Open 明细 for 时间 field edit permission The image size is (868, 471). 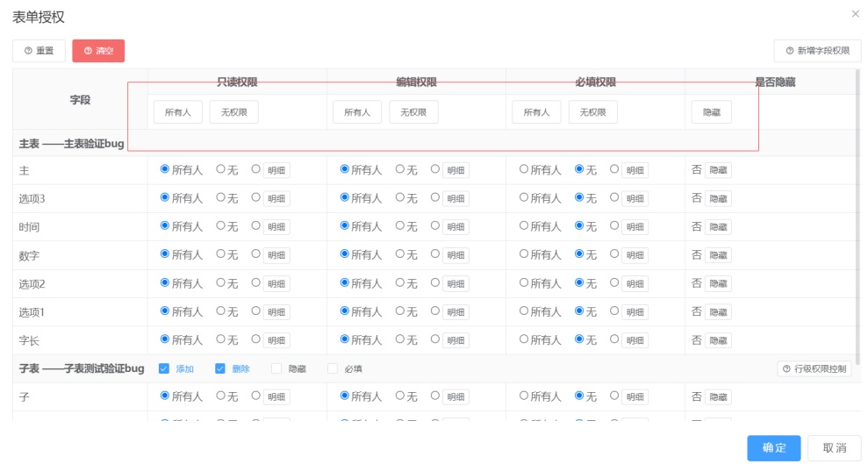(456, 227)
